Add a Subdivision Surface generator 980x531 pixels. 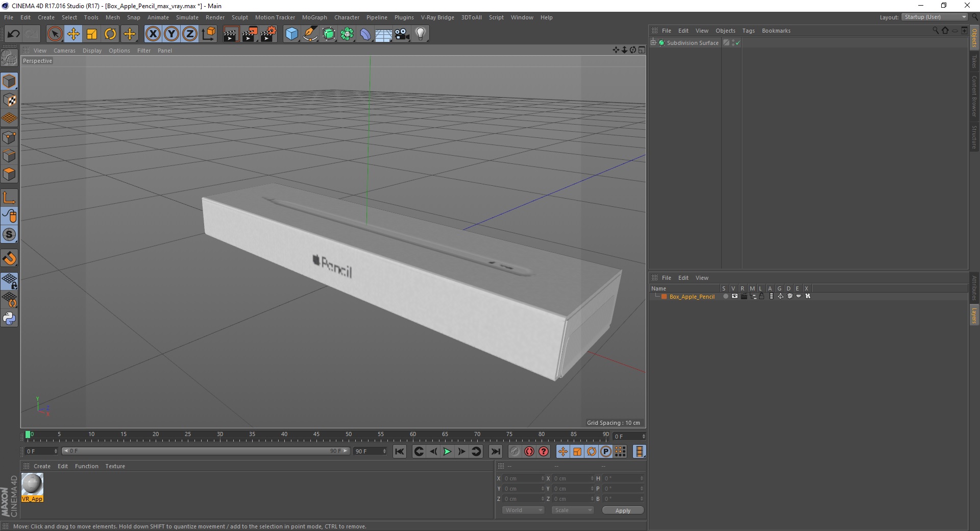click(x=329, y=34)
